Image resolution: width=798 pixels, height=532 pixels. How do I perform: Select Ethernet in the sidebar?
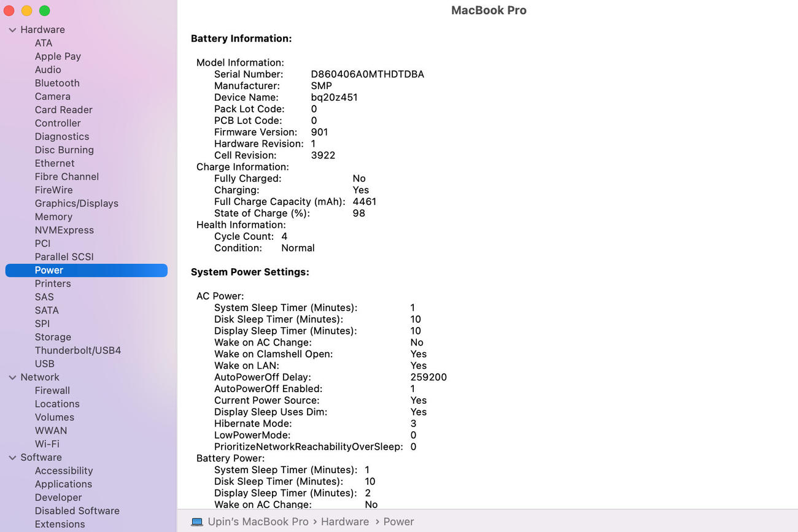pyautogui.click(x=55, y=163)
